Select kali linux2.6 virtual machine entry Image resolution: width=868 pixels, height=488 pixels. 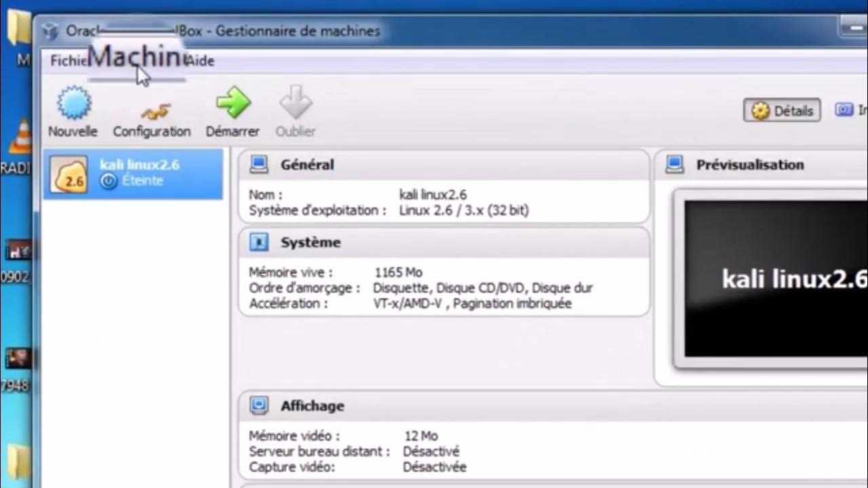(133, 174)
